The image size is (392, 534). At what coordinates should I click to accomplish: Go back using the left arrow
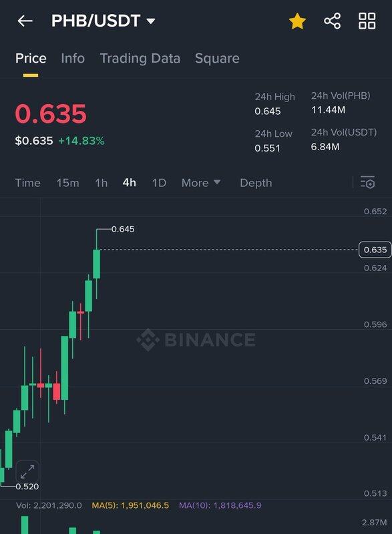tap(25, 21)
